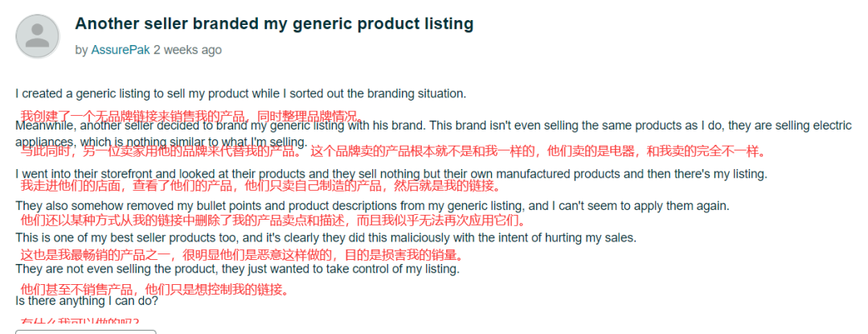
Task: Open the post title about branded generic listing
Action: point(274,24)
